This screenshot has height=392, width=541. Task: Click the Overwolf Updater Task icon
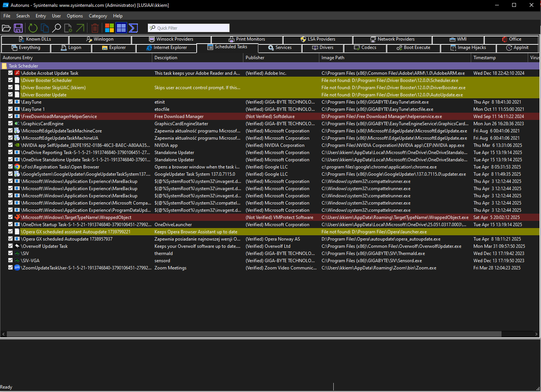[x=17, y=246]
